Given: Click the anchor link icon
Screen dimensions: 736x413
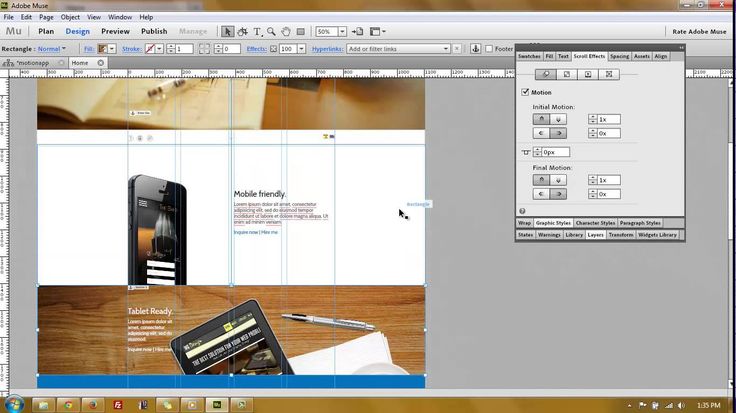Looking at the screenshot, I should tap(475, 48).
